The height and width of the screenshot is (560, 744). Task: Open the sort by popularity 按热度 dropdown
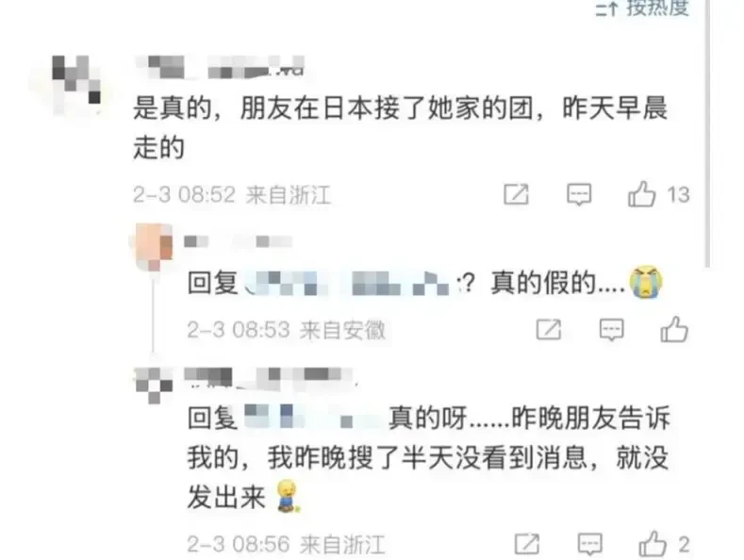pos(642,8)
